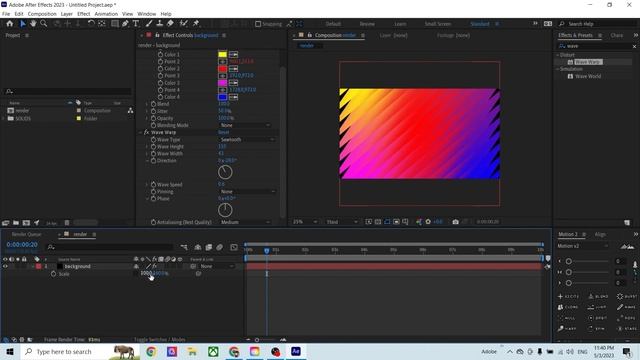Screen dimensions: 640x360
Task: Launch Chrome from the taskbar
Action: coord(151,351)
